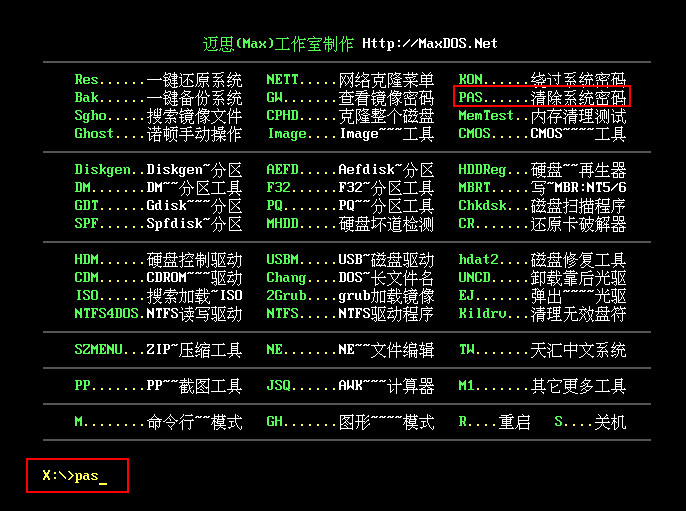Image resolution: width=686 pixels, height=511 pixels.
Task: Select the M1 more tools entry
Action: [542, 386]
